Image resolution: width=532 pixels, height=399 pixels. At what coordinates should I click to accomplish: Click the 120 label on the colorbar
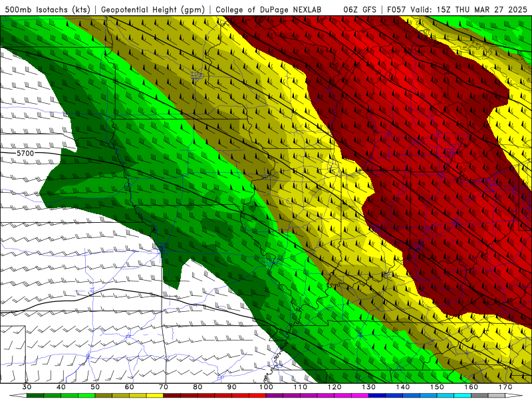coord(334,387)
